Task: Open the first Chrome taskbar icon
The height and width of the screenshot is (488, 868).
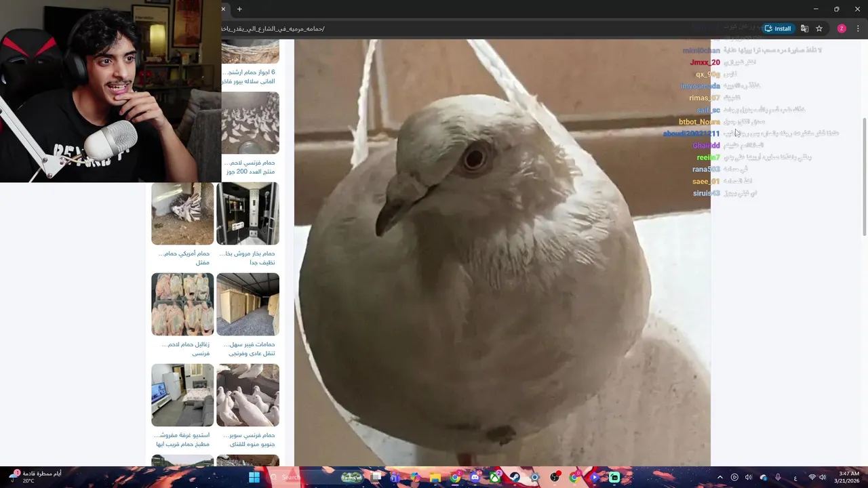Action: coord(456,477)
